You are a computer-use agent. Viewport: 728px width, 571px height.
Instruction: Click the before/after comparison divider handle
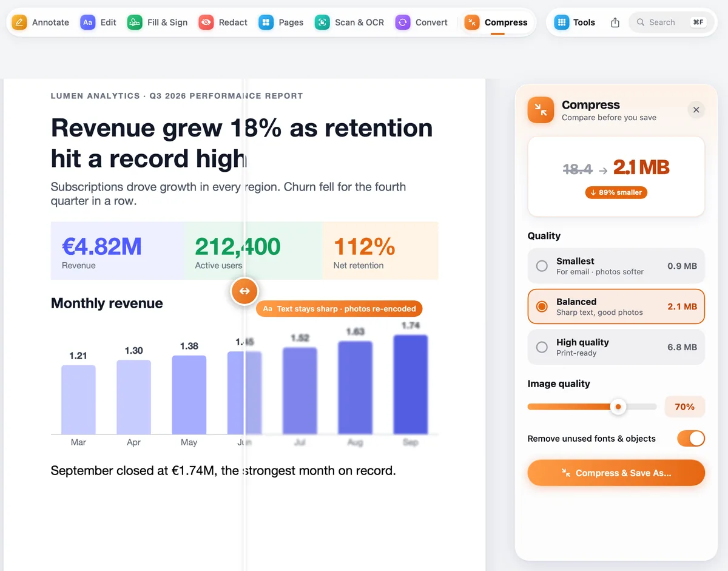(244, 291)
